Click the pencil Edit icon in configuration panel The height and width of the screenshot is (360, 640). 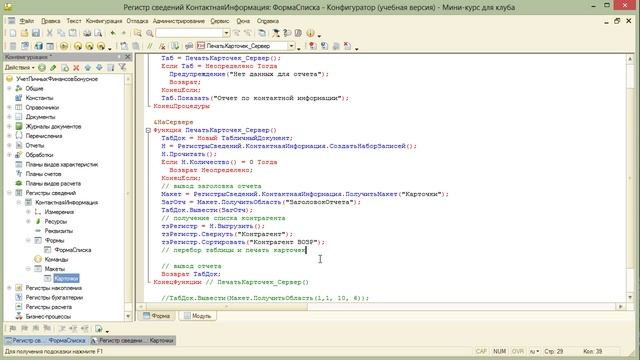pos(53,67)
